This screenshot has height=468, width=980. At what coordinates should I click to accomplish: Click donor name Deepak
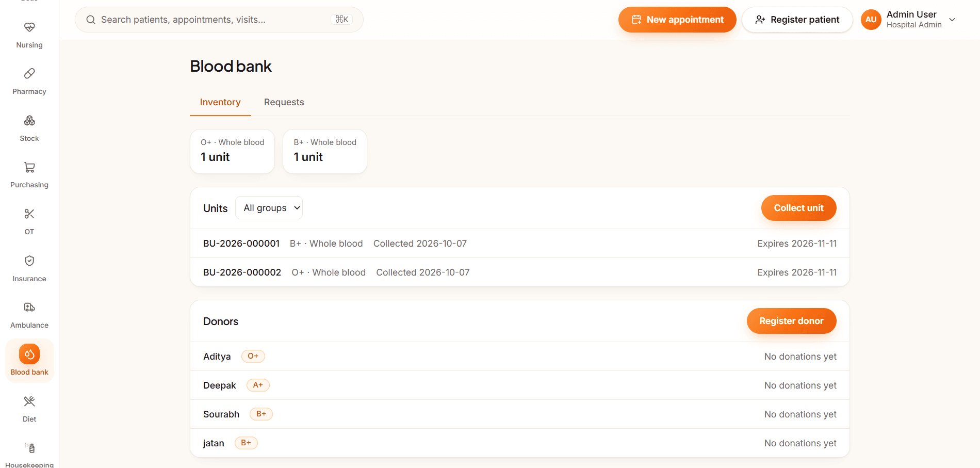(x=219, y=385)
